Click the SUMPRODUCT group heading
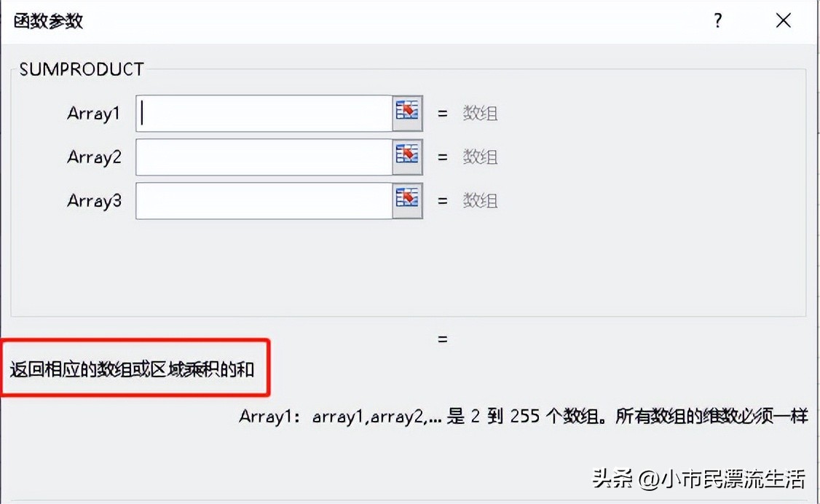The height and width of the screenshot is (504, 820). pyautogui.click(x=82, y=69)
